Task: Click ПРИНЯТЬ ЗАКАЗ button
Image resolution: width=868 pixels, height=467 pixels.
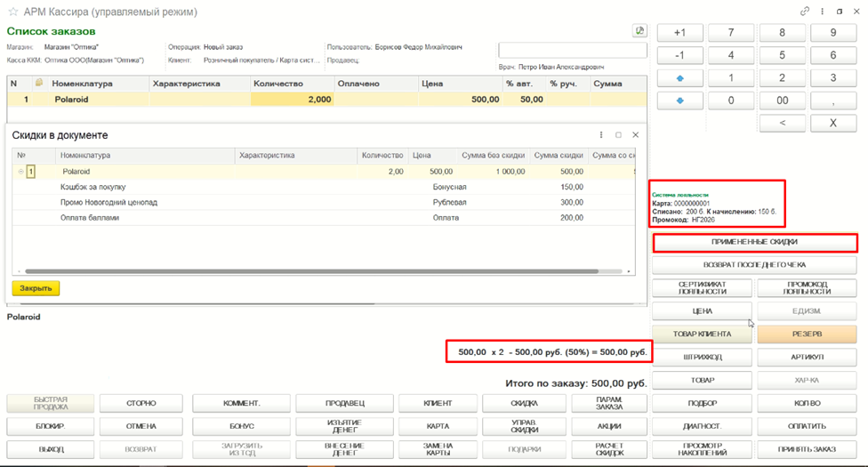Action: [807, 449]
